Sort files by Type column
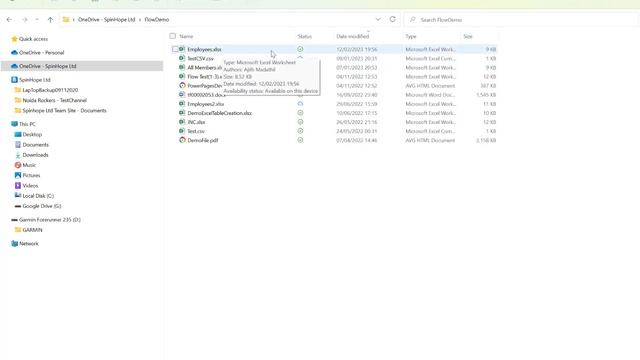Screen dimensions: 640x360 point(411,36)
